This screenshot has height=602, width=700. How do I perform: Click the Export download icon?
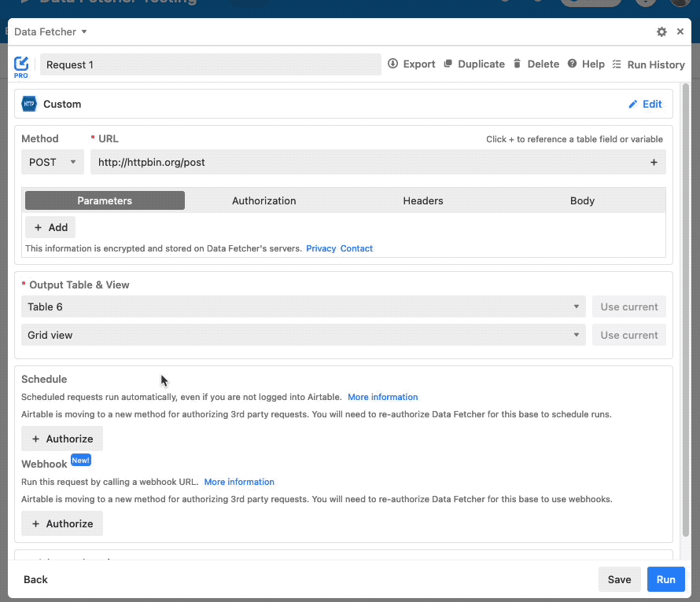[392, 64]
